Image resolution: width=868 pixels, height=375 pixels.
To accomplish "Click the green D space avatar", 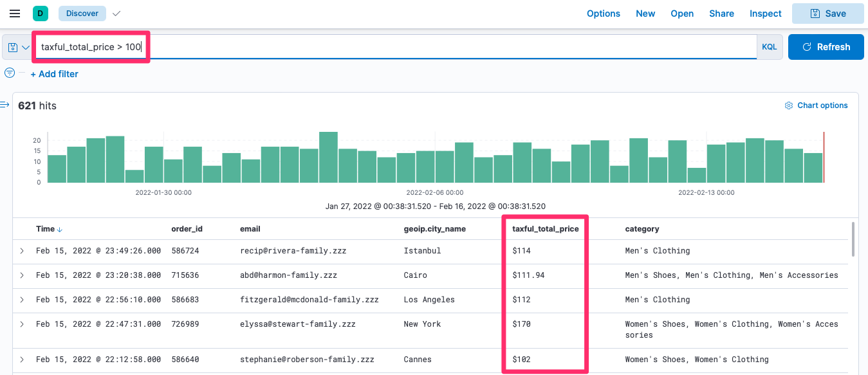I will [x=41, y=14].
